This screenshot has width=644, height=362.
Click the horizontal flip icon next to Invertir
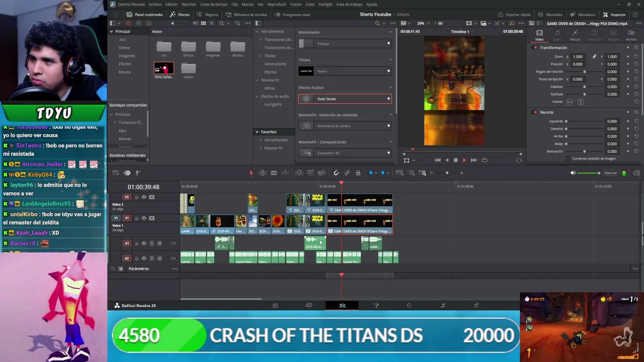tap(570, 102)
